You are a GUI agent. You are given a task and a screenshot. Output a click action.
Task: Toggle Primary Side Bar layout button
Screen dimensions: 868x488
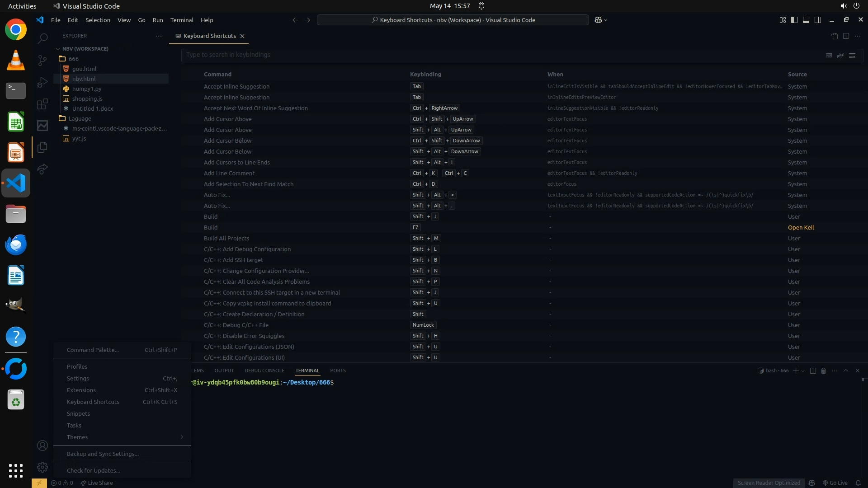pyautogui.click(x=794, y=20)
